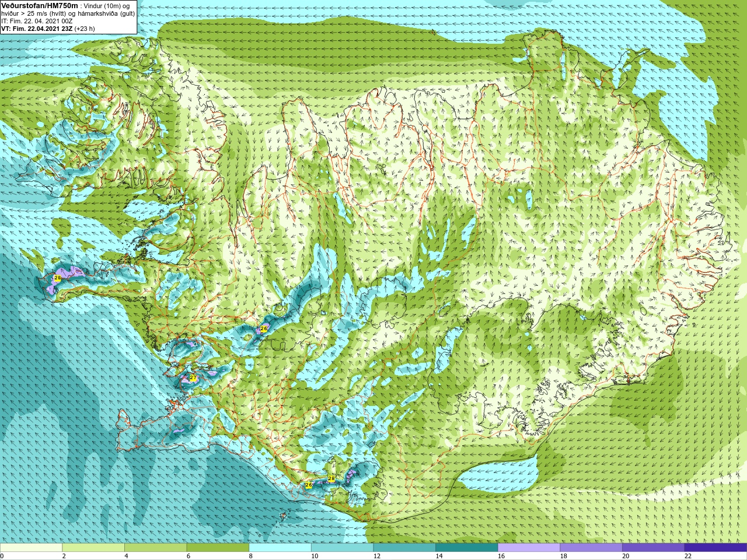This screenshot has height=560, width=747.
Task: Select the dark teal 14–16 m/s legend swatch
Action: [467, 548]
